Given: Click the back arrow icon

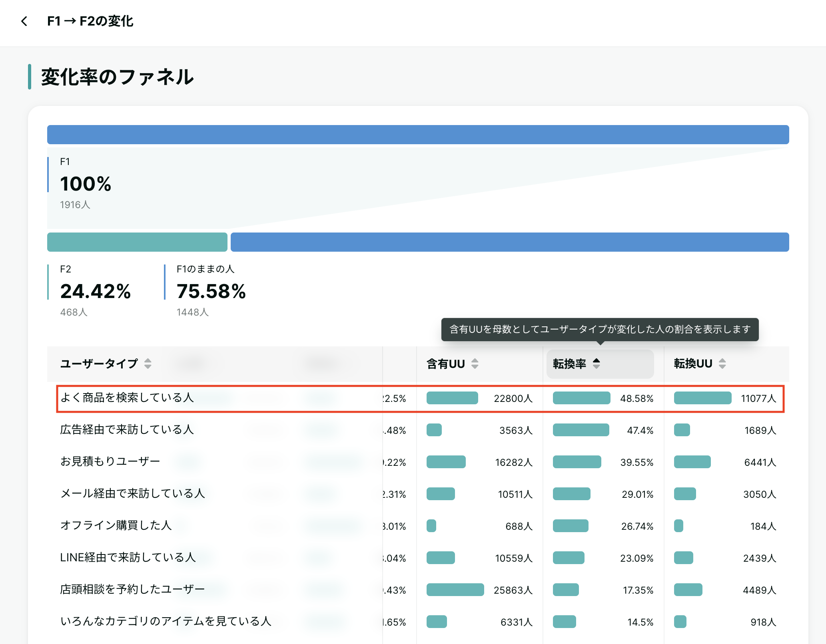Looking at the screenshot, I should pos(24,21).
